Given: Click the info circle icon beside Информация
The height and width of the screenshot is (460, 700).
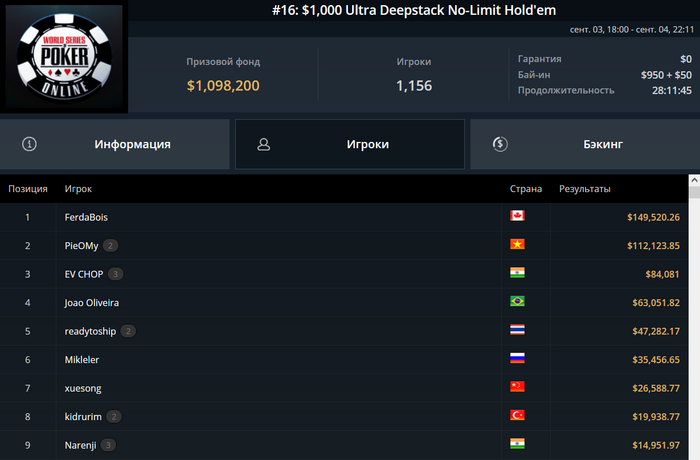Looking at the screenshot, I should (29, 144).
